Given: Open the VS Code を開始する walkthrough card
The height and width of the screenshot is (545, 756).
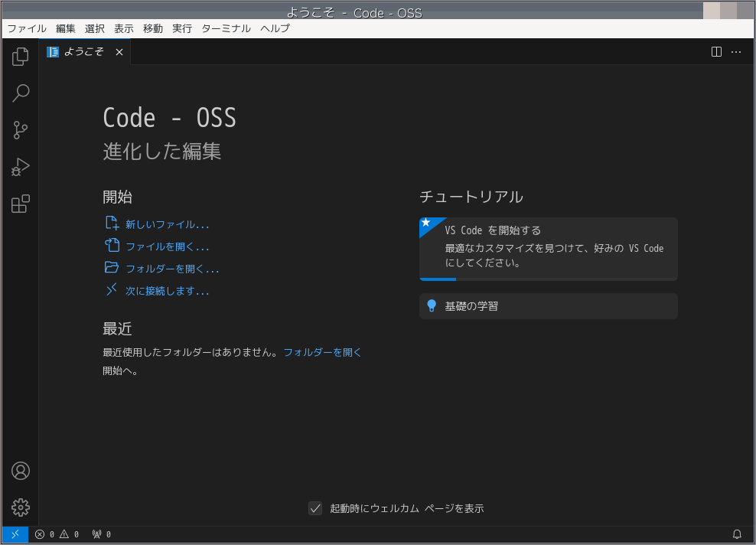Looking at the screenshot, I should tap(549, 249).
